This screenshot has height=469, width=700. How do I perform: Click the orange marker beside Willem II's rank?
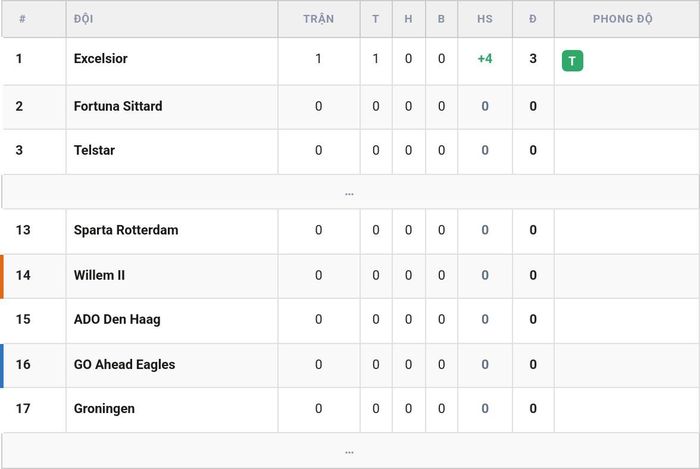2,277
